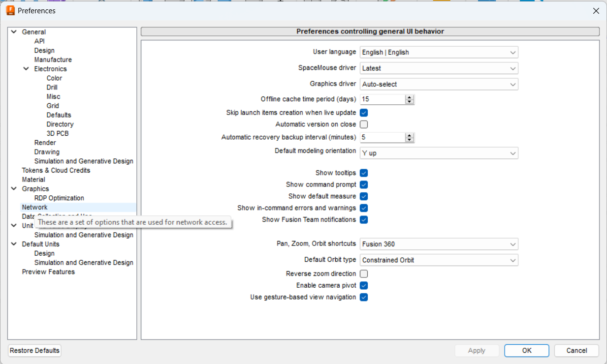Collapse the Default Units tree node
The image size is (607, 364).
[x=14, y=244]
